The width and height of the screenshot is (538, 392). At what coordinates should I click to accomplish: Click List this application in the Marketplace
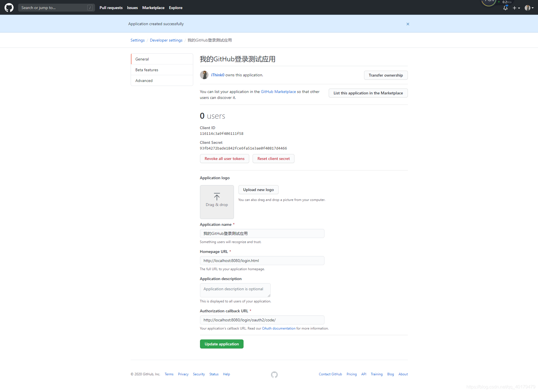pyautogui.click(x=368, y=93)
